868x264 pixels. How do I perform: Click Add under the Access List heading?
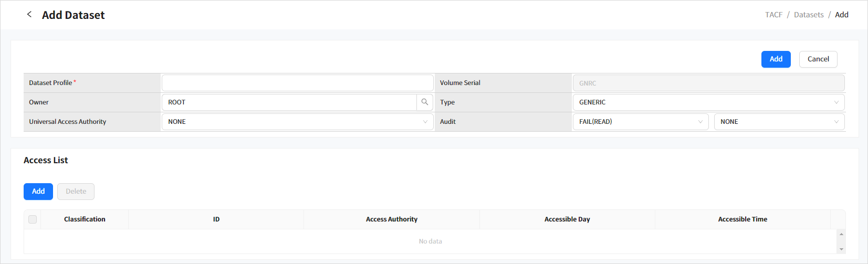coord(38,192)
